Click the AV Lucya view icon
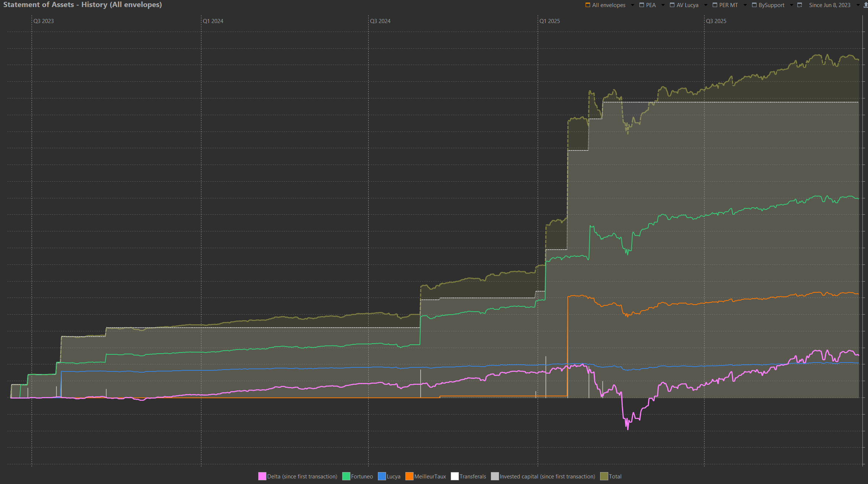The width and height of the screenshot is (868, 484). (x=672, y=5)
